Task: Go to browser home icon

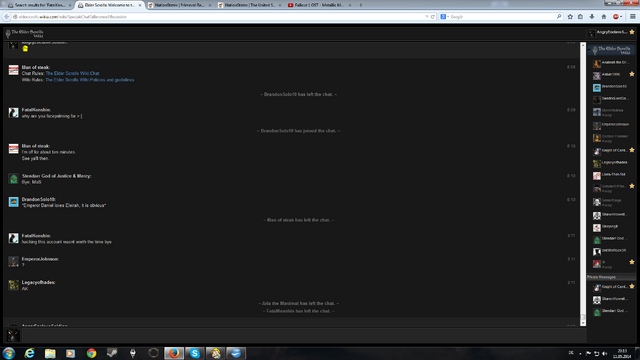Action: [604, 17]
